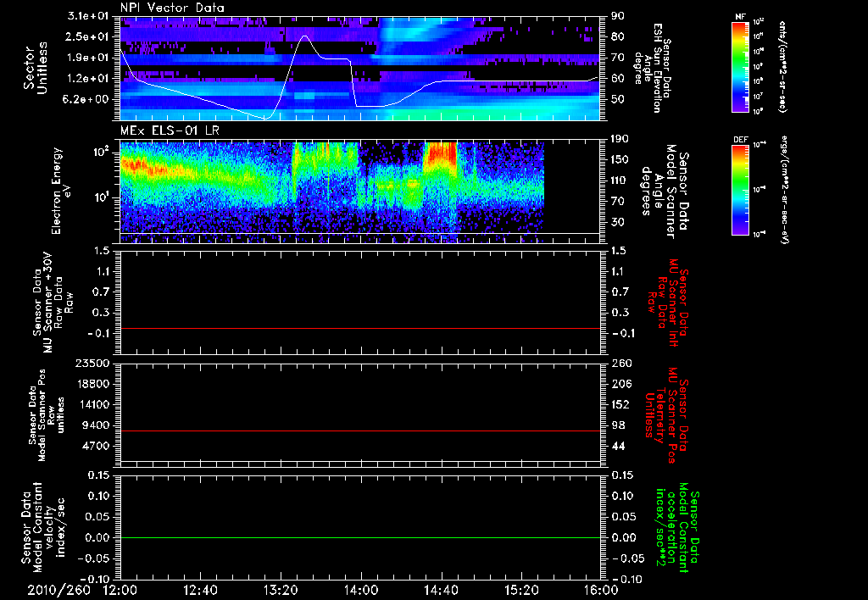Click the '150' scanner angle tick value

pos(621,159)
